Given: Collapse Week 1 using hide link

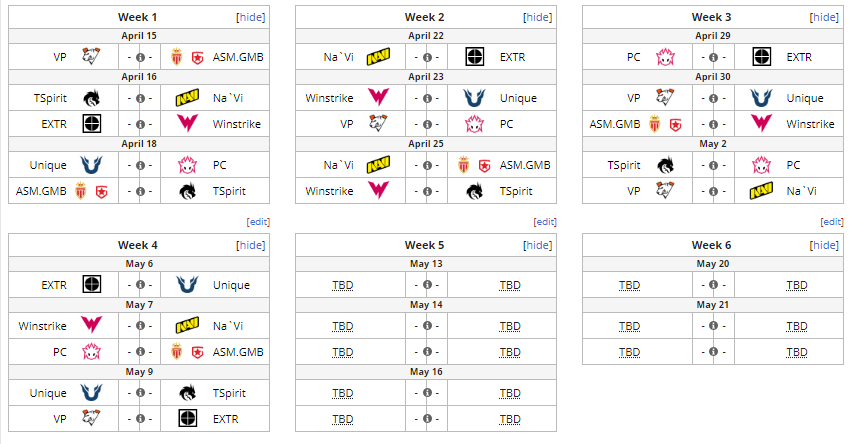Looking at the screenshot, I should (251, 17).
